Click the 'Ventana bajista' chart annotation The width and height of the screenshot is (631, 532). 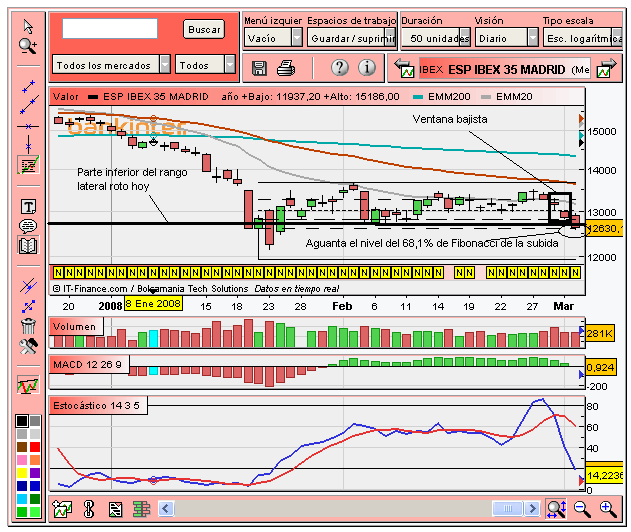450,119
